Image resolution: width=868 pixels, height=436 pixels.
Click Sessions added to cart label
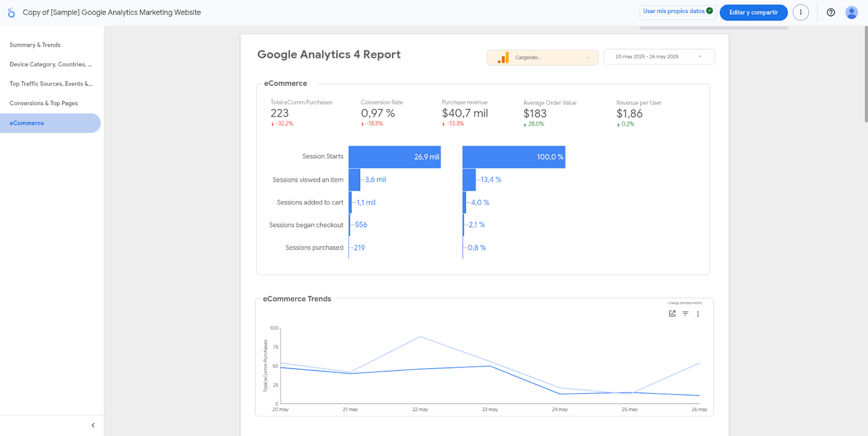pyautogui.click(x=310, y=203)
